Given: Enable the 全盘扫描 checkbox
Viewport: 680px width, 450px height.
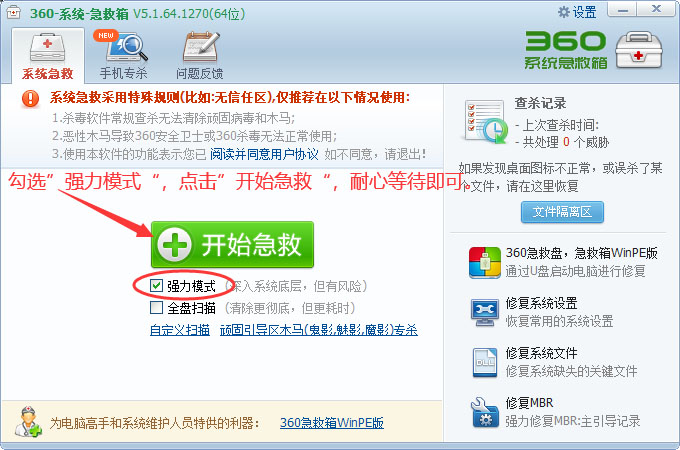Looking at the screenshot, I should (x=156, y=308).
